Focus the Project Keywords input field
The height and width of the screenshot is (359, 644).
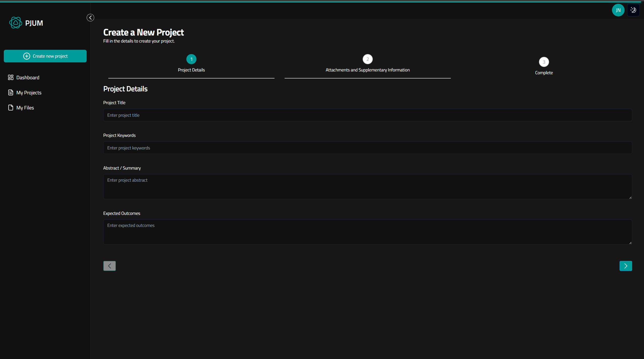[x=367, y=148]
